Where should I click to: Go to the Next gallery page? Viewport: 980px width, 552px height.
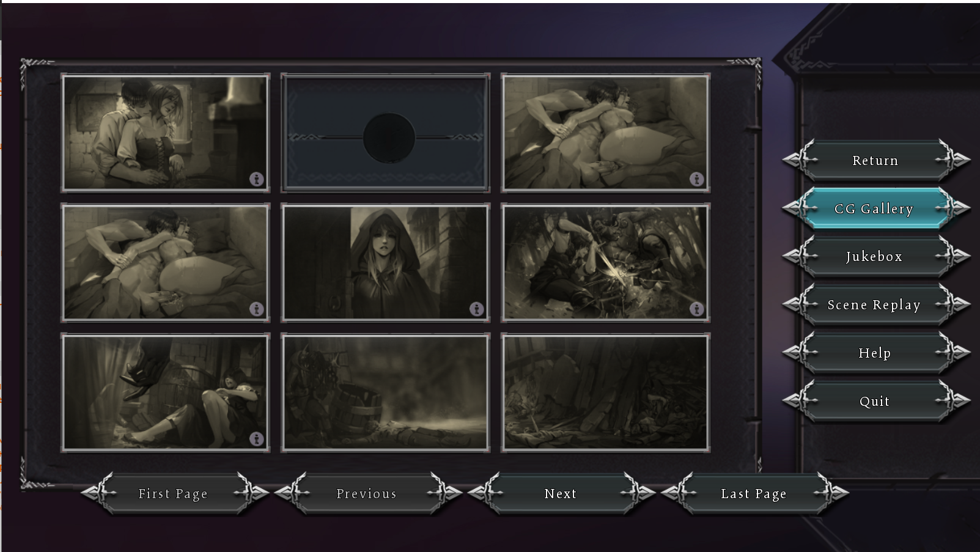point(561,493)
